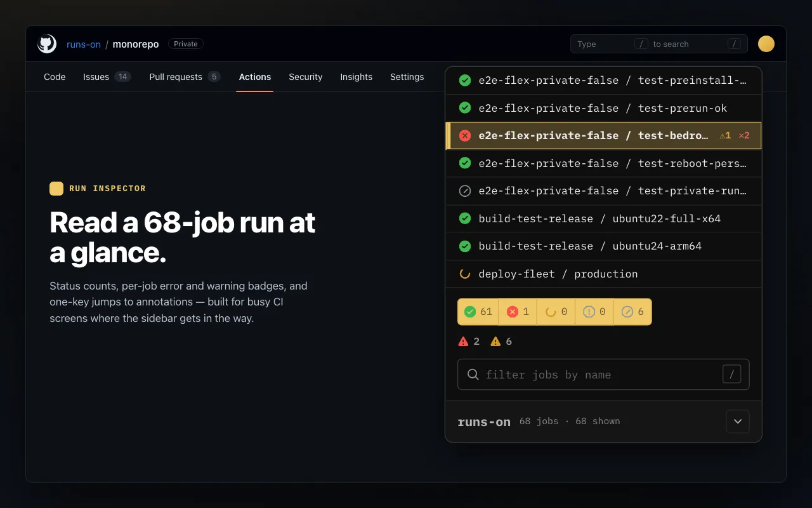Click success icon on ubuntu24-arm64 job
The width and height of the screenshot is (812, 508).
click(465, 246)
